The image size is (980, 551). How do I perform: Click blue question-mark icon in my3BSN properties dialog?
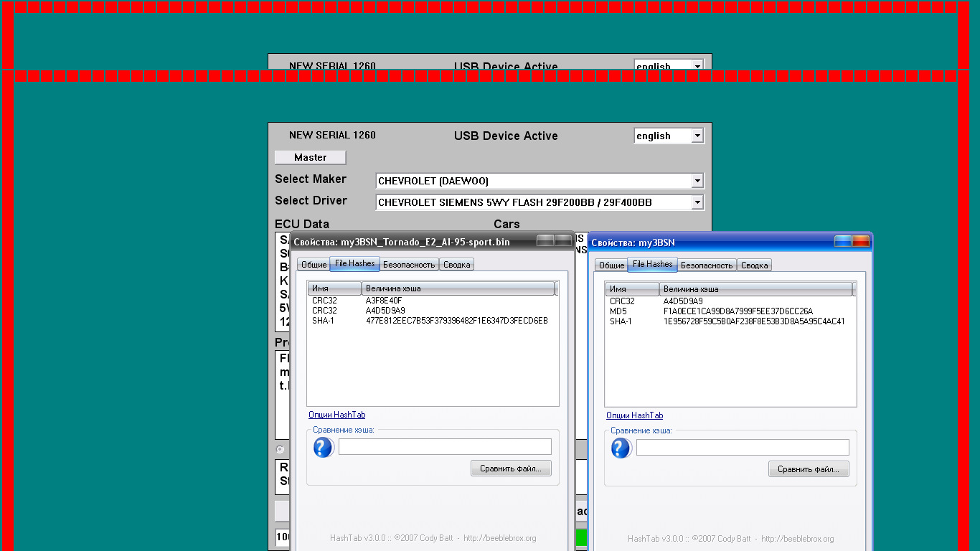click(x=621, y=448)
